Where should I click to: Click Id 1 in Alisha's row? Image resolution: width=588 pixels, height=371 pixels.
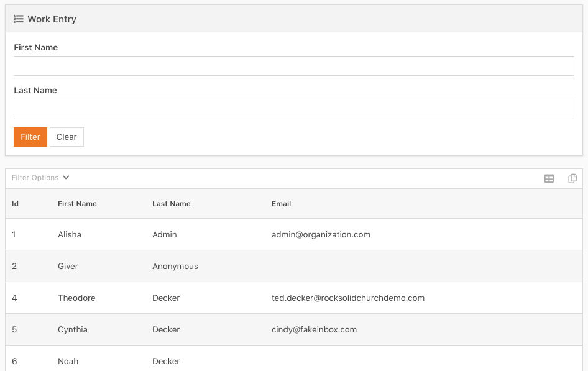[x=14, y=234]
